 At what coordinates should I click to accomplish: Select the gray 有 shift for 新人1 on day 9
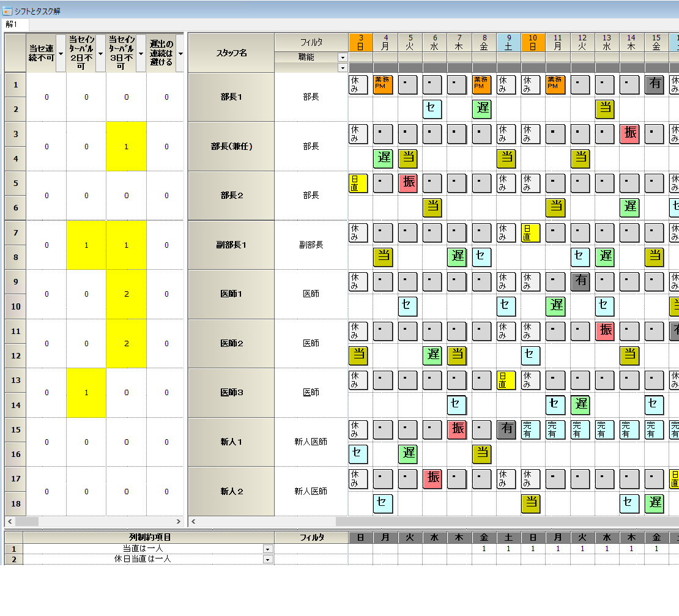pos(506,429)
